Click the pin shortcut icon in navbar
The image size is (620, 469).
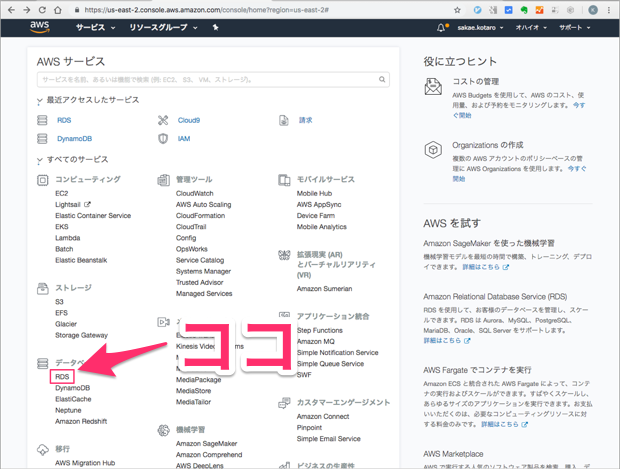215,27
